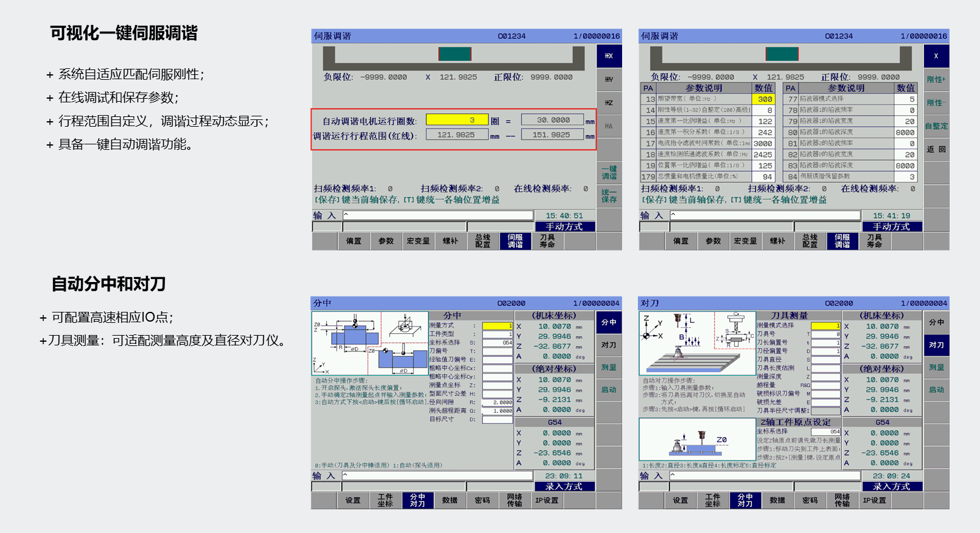
Task: Click the yellow 自动调谐电机运行圈数 field
Action: click(457, 120)
